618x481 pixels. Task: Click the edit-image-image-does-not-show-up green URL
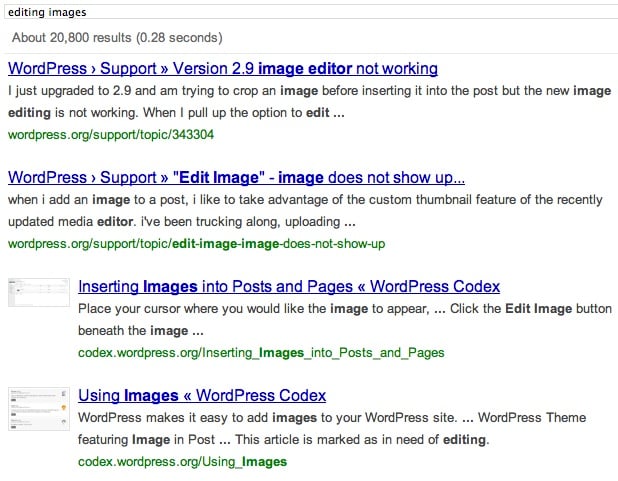196,243
